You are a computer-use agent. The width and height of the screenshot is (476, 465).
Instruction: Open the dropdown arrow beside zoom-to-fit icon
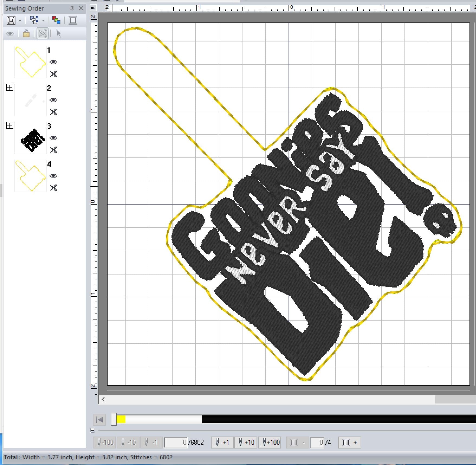tap(20, 21)
